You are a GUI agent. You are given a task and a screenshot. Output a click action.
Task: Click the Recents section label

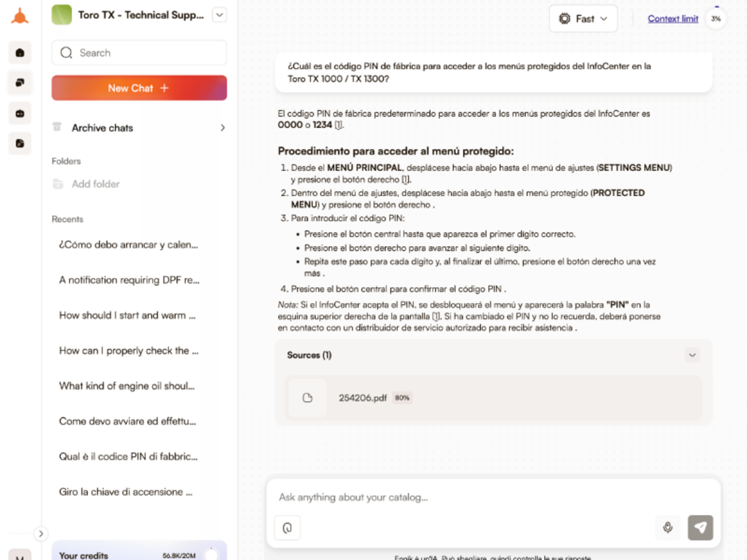(x=67, y=219)
